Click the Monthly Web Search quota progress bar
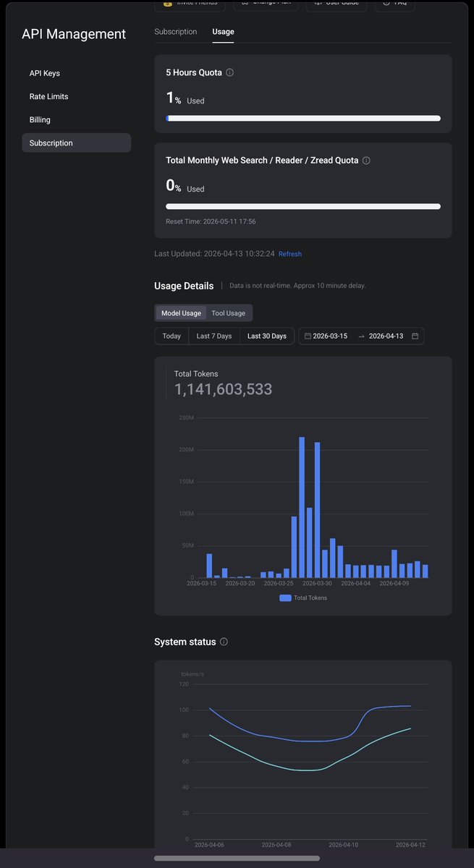The height and width of the screenshot is (868, 474). (303, 206)
